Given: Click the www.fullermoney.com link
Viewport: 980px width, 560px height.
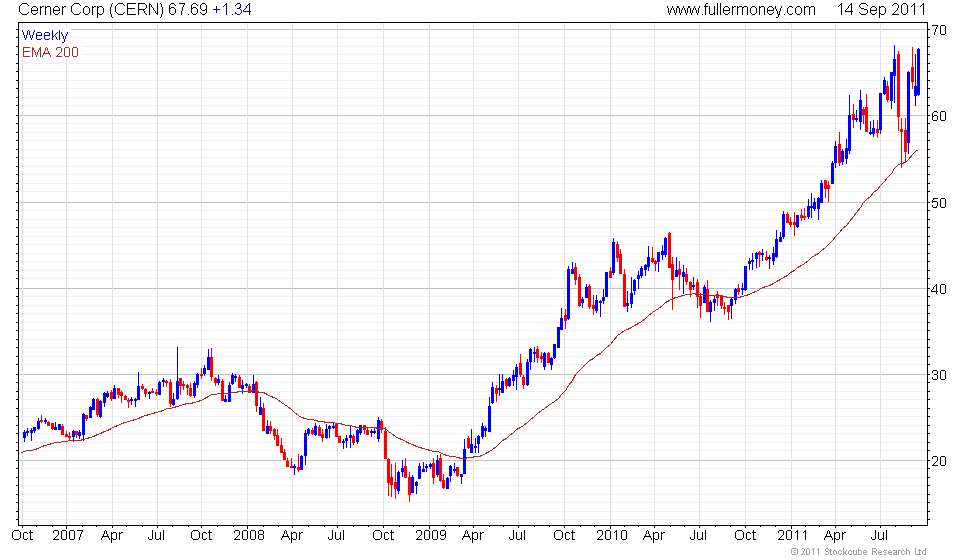Looking at the screenshot, I should (x=740, y=10).
